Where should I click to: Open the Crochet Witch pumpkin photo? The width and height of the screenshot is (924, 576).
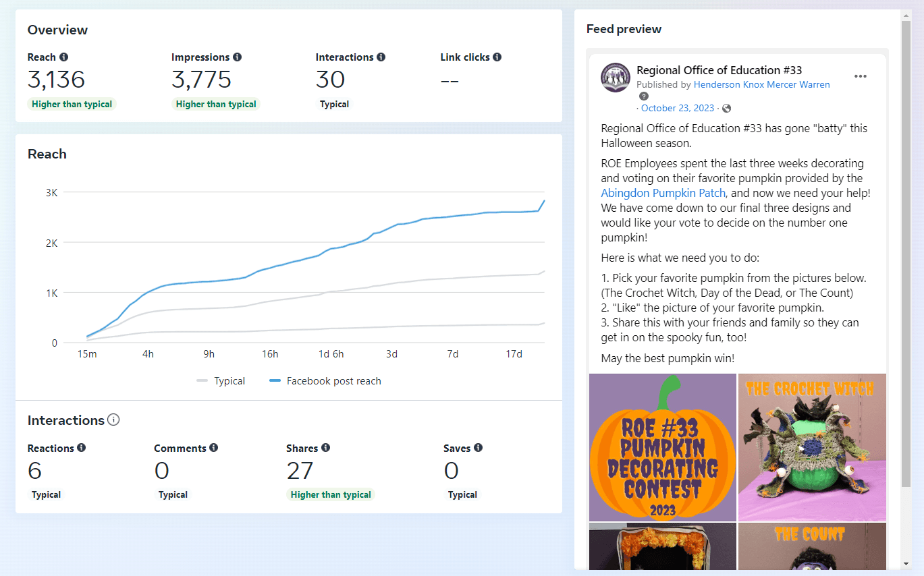point(812,447)
